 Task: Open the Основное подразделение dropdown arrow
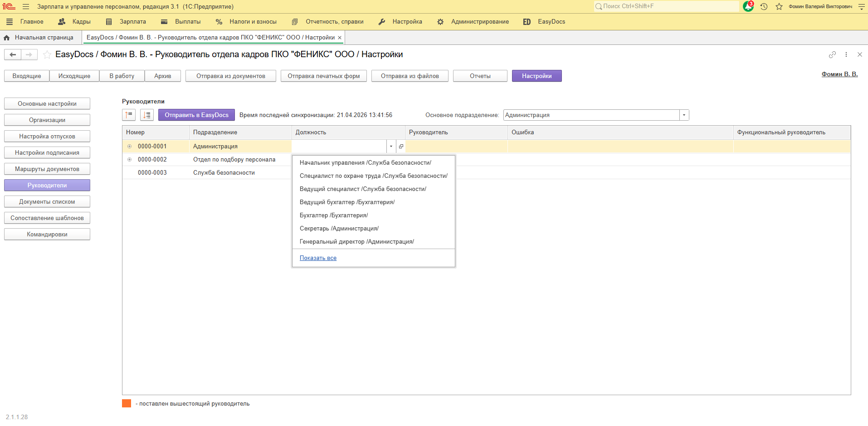(684, 115)
